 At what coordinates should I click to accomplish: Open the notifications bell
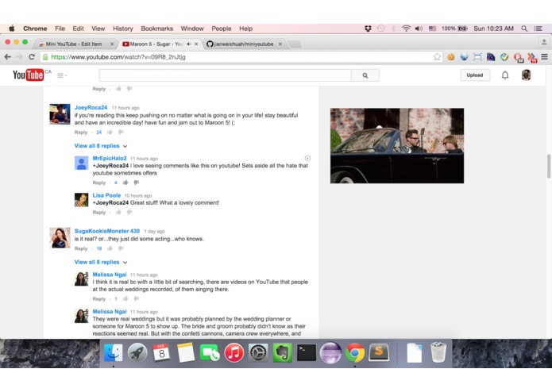point(505,75)
